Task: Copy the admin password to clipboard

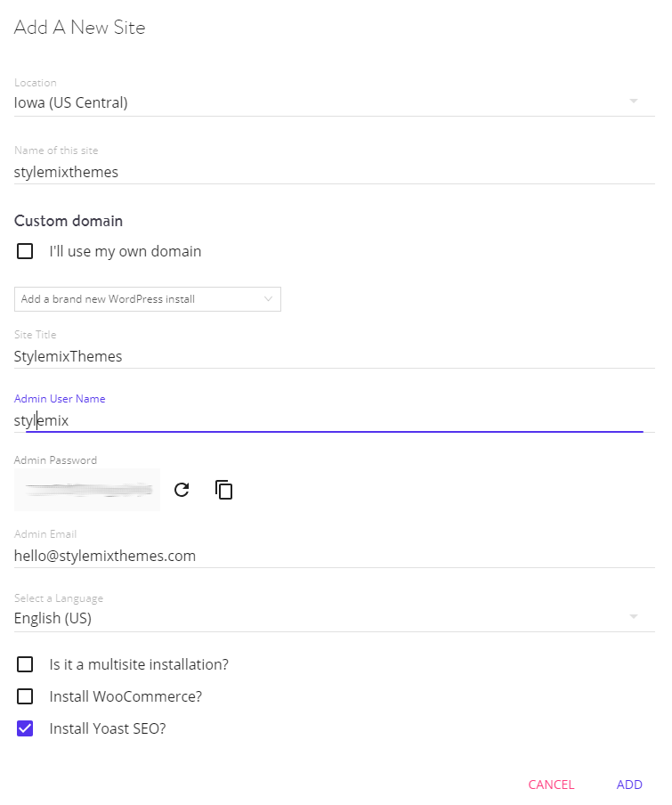Action: click(x=224, y=490)
